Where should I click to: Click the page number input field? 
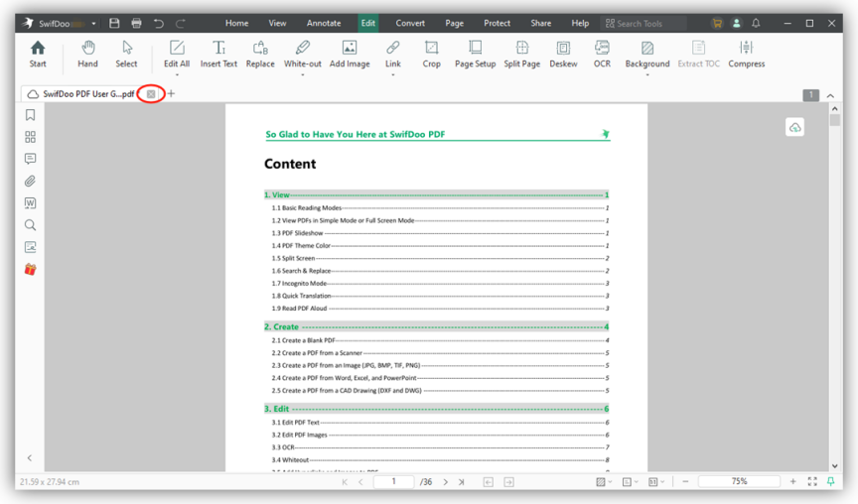pyautogui.click(x=394, y=482)
